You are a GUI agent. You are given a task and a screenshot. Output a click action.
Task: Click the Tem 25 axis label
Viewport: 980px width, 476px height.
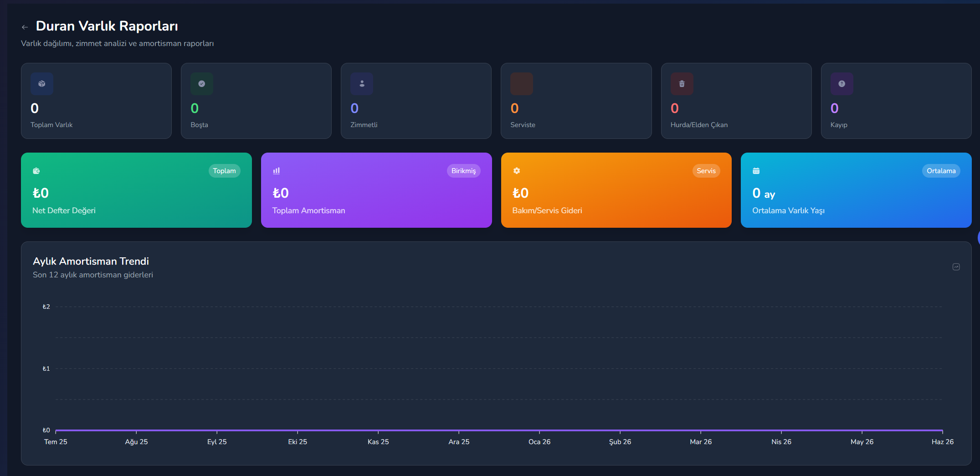(x=56, y=442)
